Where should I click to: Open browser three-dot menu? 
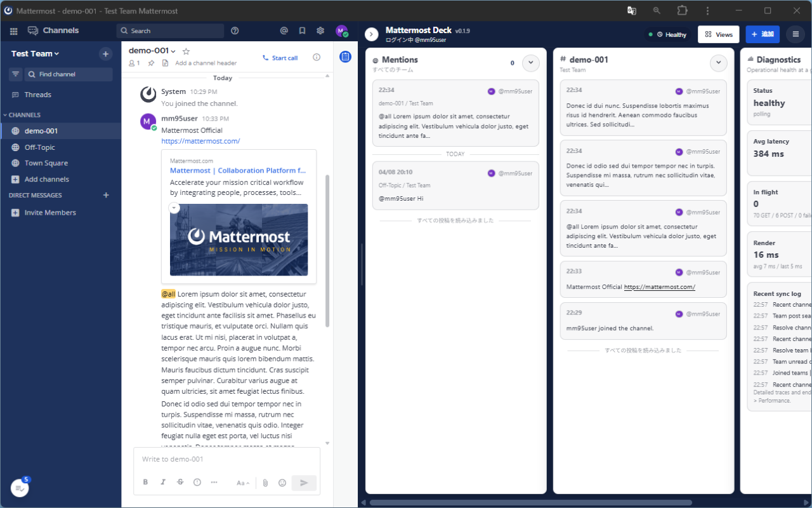click(707, 11)
